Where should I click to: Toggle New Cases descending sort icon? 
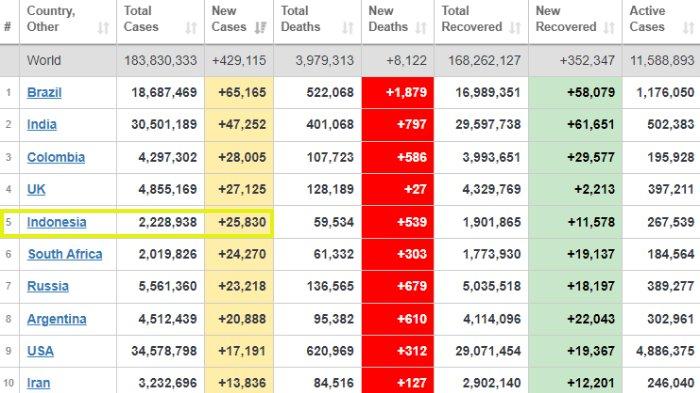pyautogui.click(x=260, y=28)
